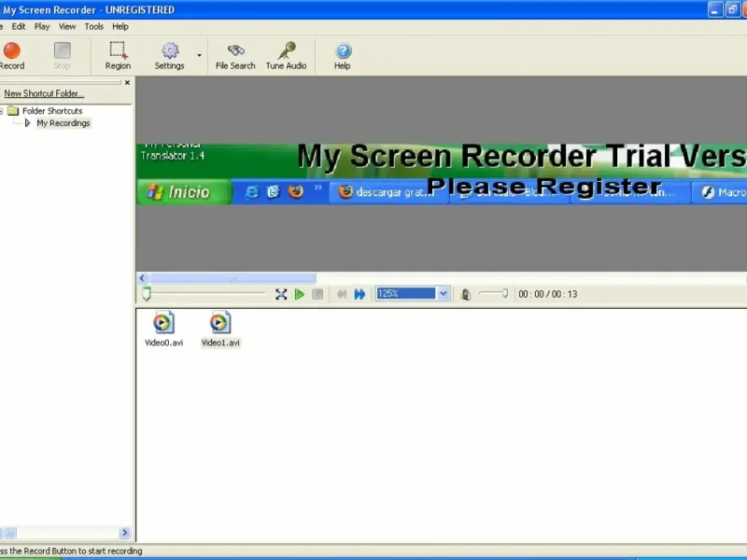Viewport: 747px width, 560px height.
Task: Click the New Shortcut Folder link
Action: [x=44, y=94]
